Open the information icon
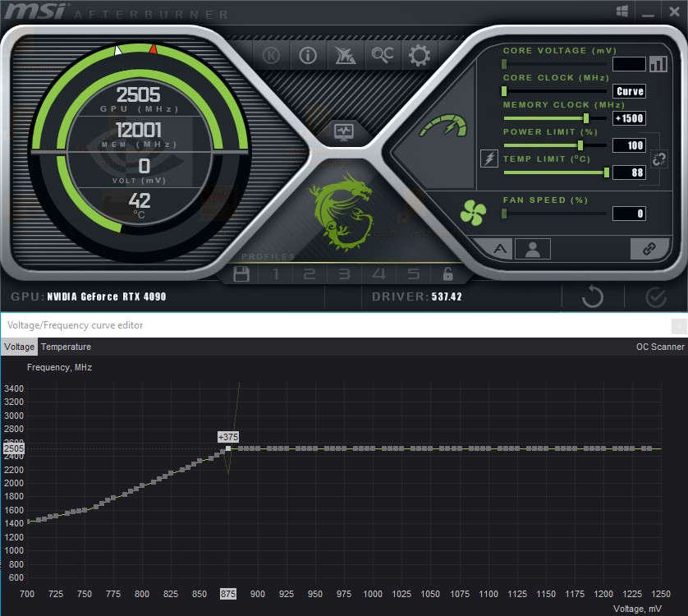The image size is (688, 616). point(308,55)
